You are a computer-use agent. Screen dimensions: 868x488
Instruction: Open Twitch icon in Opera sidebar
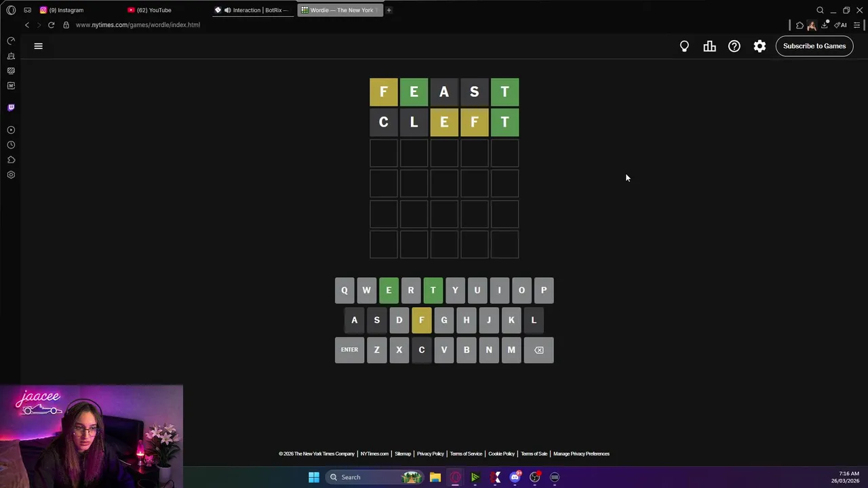11,107
